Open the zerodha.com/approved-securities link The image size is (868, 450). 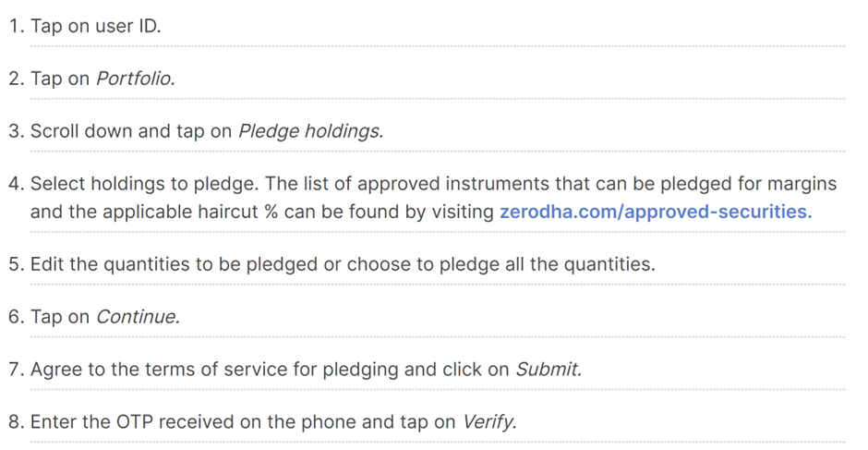pos(656,212)
